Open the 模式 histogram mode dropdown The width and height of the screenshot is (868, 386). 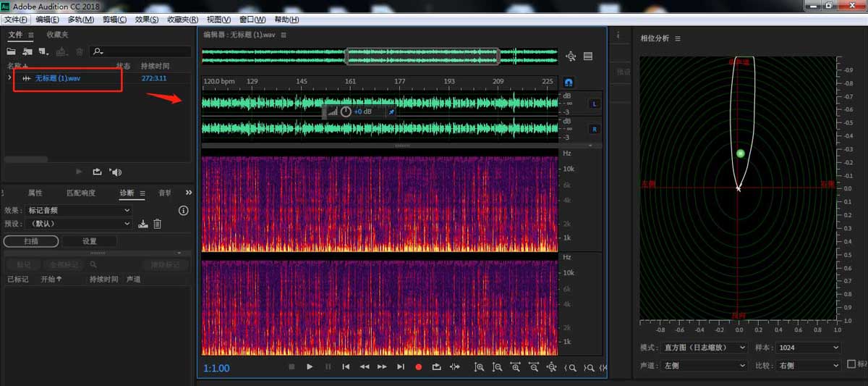click(702, 348)
